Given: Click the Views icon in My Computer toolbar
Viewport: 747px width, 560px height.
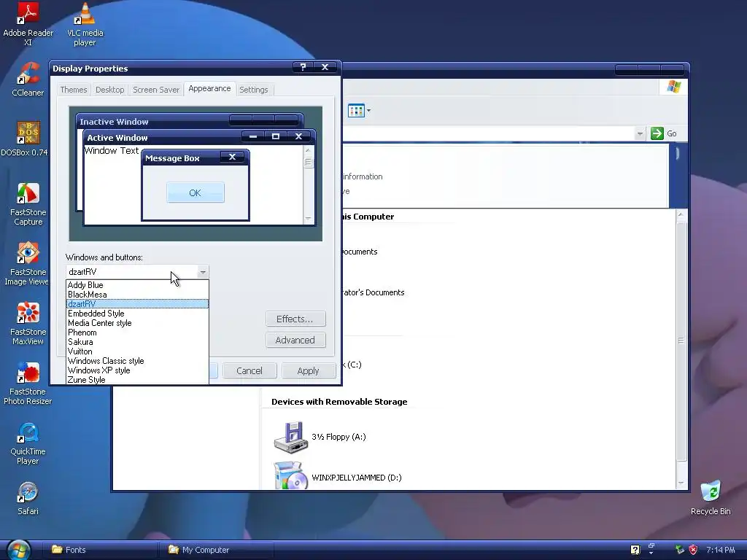Looking at the screenshot, I should 356,111.
